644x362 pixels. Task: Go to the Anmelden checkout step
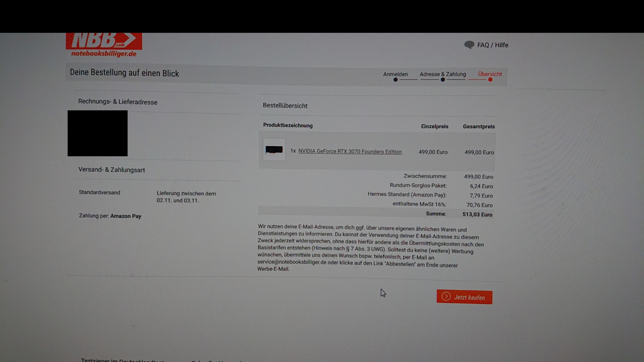pyautogui.click(x=395, y=74)
